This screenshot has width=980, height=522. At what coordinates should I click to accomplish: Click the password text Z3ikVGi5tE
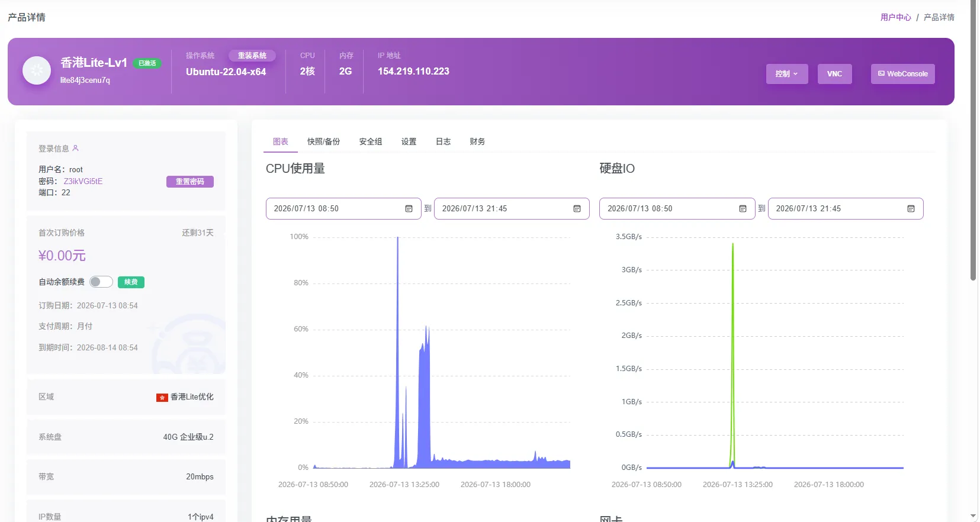[83, 181]
